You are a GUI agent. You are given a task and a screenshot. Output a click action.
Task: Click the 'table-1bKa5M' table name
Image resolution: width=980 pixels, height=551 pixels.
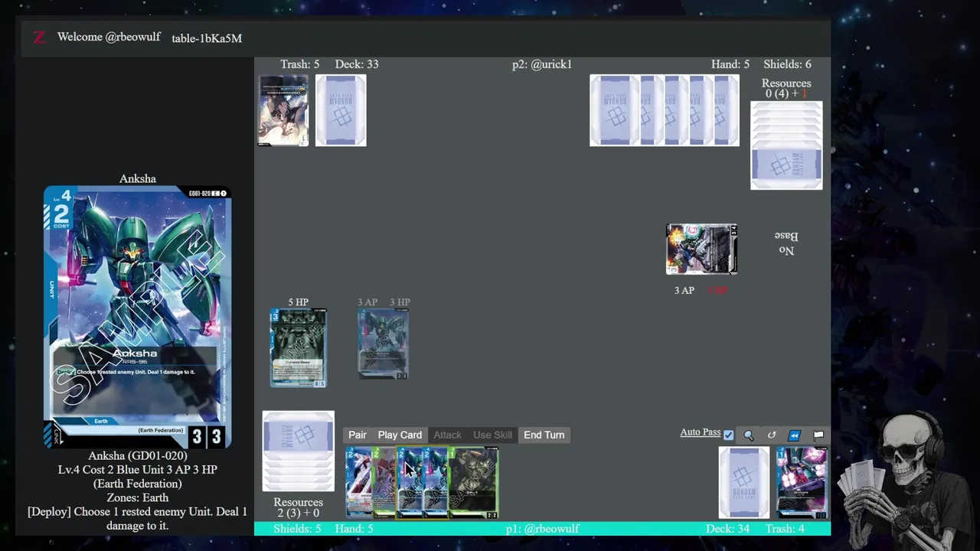click(x=207, y=38)
